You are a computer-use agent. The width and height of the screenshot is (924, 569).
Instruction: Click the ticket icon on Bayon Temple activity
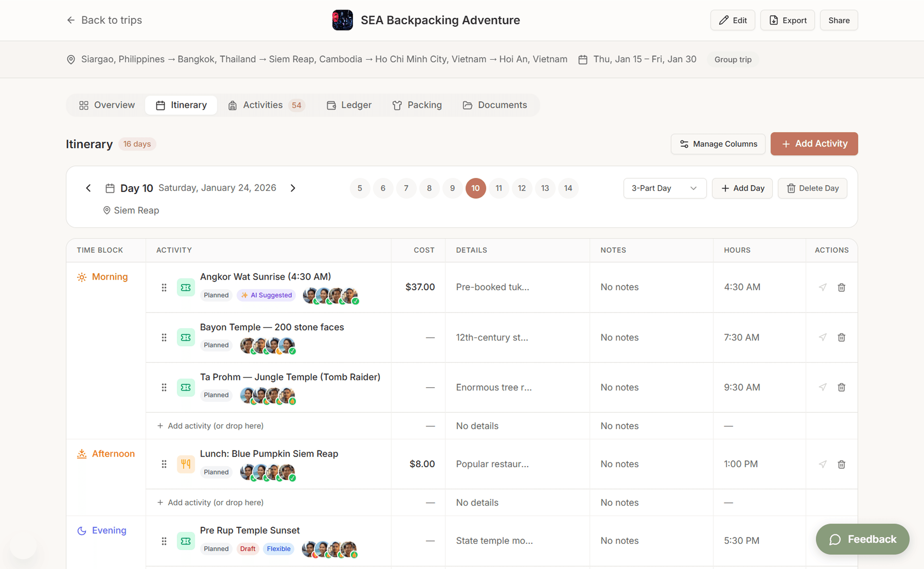[x=186, y=337]
